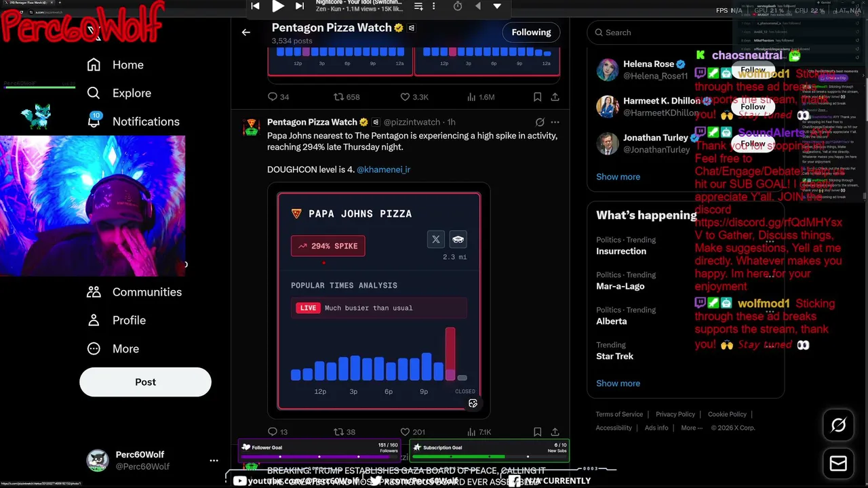Click the Post button
868x488 pixels.
(145, 382)
